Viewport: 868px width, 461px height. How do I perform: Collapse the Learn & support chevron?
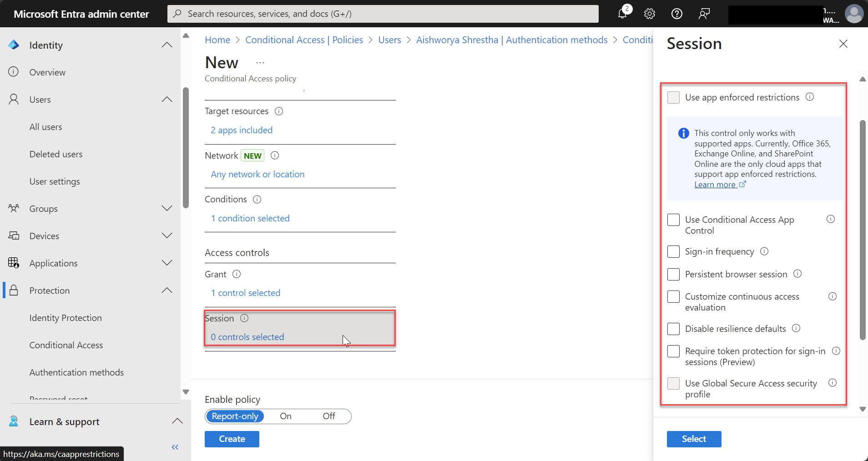(177, 421)
